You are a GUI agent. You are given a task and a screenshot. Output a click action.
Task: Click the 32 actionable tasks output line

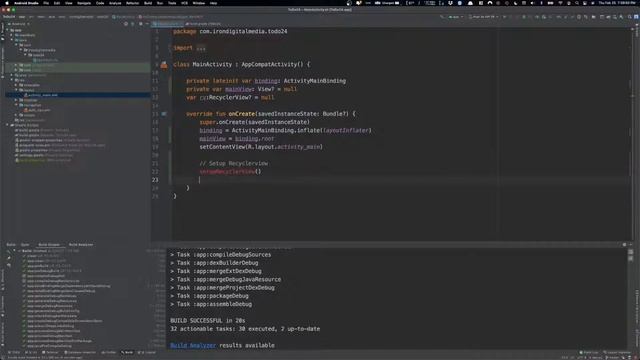click(245, 329)
